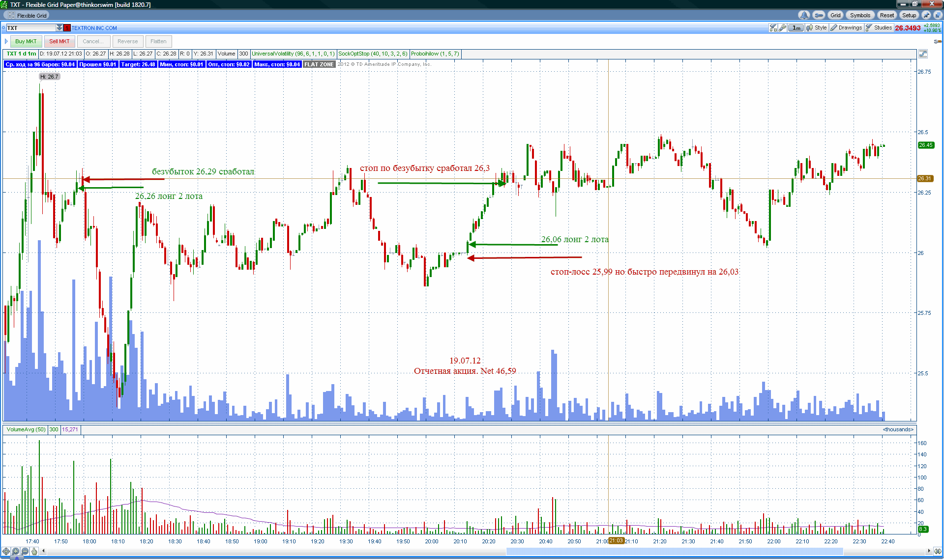
Task: Click the Hi: 26.7 price bubble
Action: (x=49, y=77)
